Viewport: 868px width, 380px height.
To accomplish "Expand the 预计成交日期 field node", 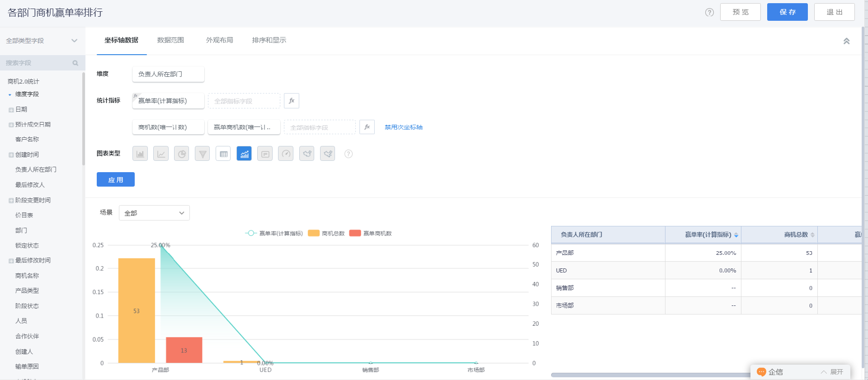I will (x=11, y=125).
